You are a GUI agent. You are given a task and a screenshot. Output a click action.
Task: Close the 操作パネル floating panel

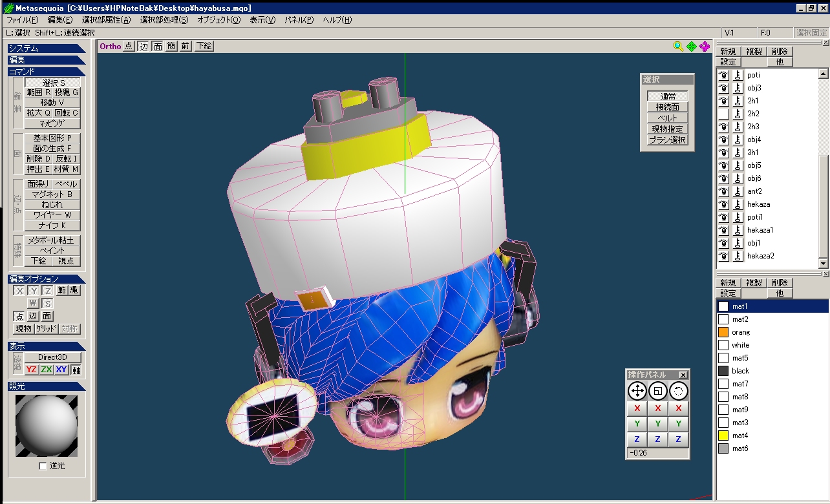tap(683, 375)
